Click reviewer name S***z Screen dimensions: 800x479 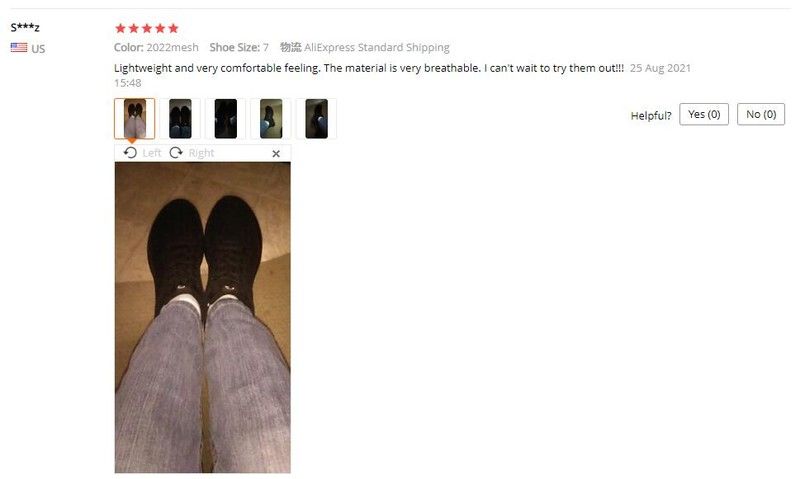coord(25,28)
